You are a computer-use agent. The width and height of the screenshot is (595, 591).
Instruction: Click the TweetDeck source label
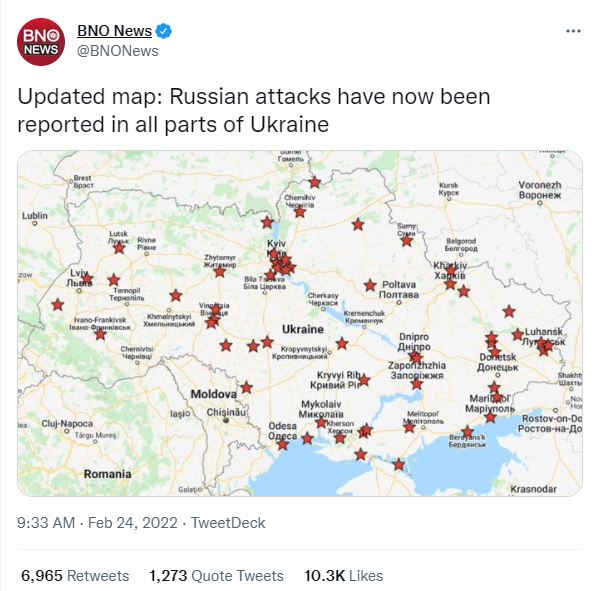pos(228,523)
